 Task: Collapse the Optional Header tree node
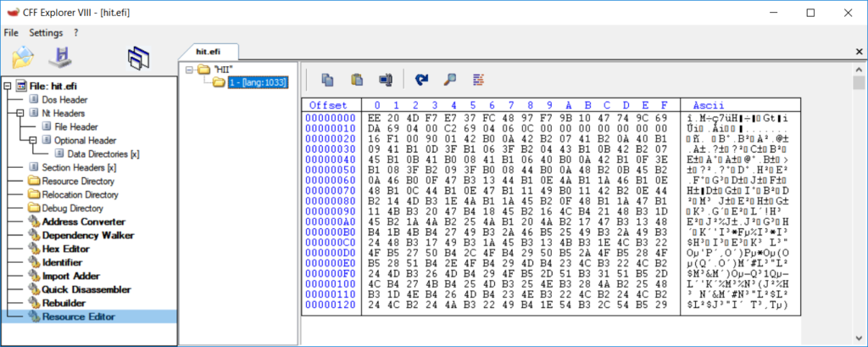(31, 140)
